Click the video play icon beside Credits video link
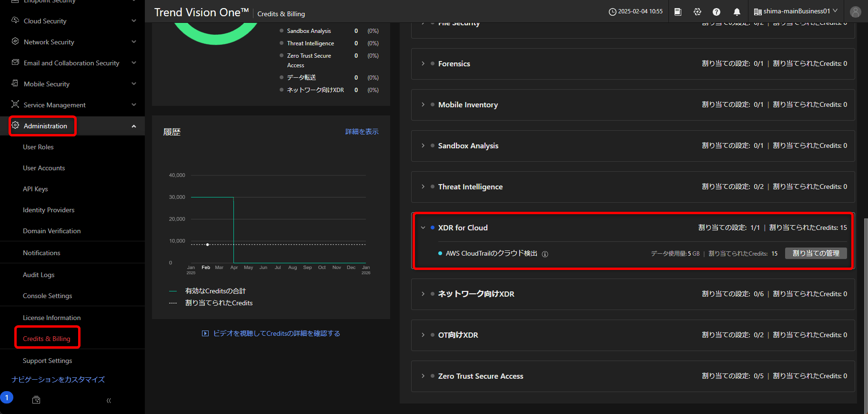The height and width of the screenshot is (414, 868). pos(205,333)
